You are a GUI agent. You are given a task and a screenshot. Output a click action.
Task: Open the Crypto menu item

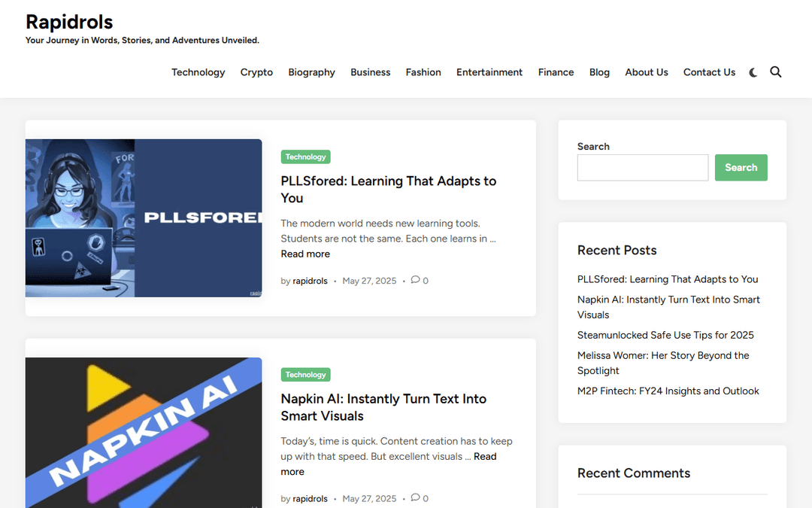coord(256,72)
